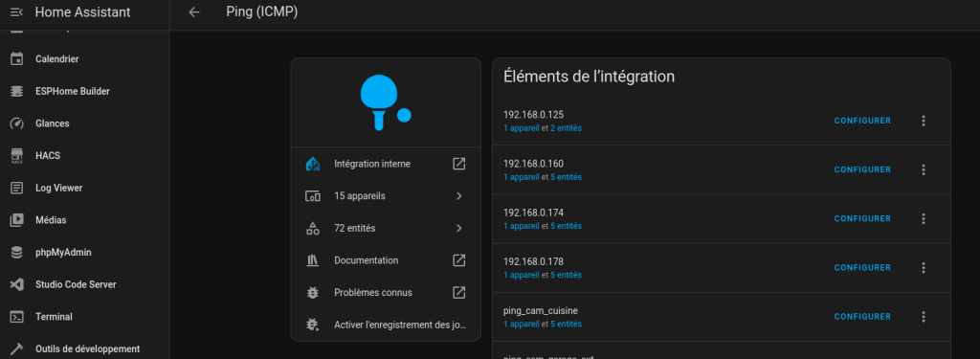Image resolution: width=980 pixels, height=359 pixels.
Task: Open external link icon for Problèmes connus
Action: (458, 292)
